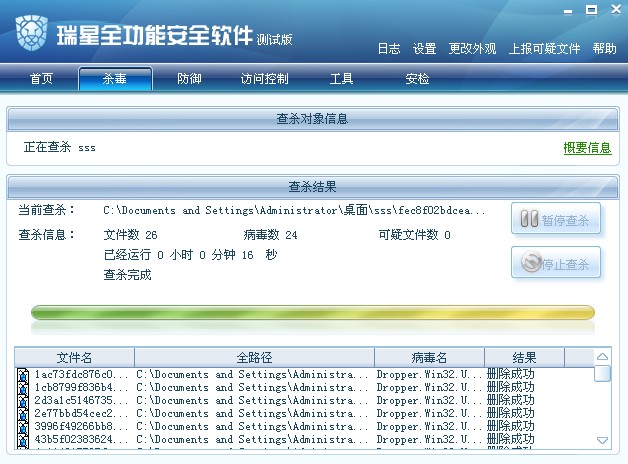Select file name 2e77bbd54cec2...
This screenshot has height=464, width=628.
(x=81, y=413)
